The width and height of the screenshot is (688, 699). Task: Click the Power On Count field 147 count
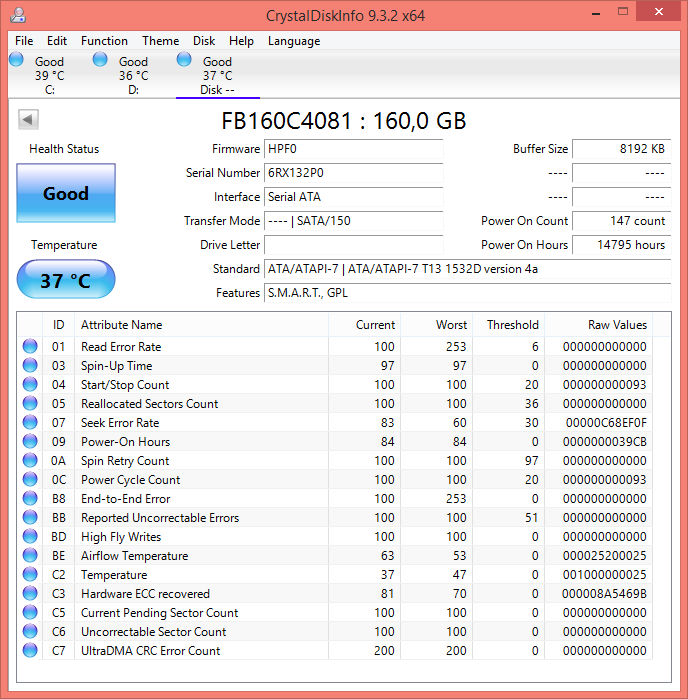[622, 221]
